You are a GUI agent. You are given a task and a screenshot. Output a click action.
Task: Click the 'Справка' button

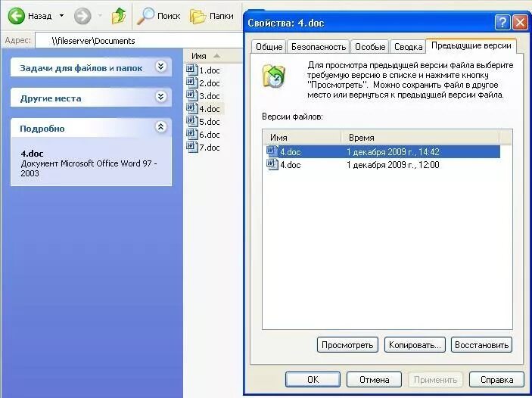pyautogui.click(x=496, y=379)
